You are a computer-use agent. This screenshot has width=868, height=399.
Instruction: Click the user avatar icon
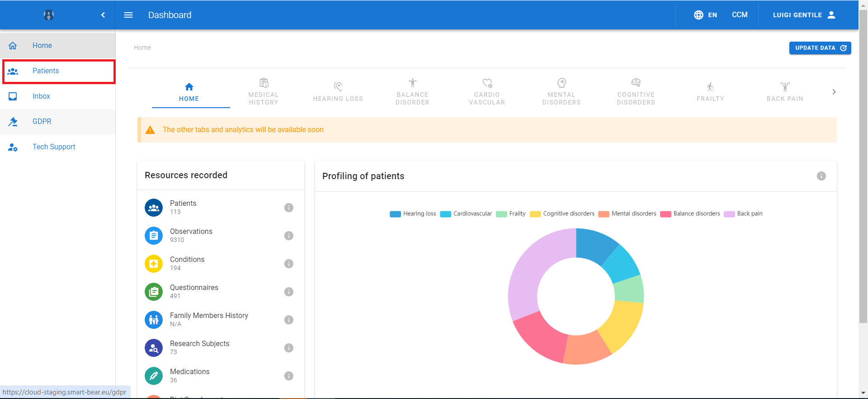coord(831,15)
